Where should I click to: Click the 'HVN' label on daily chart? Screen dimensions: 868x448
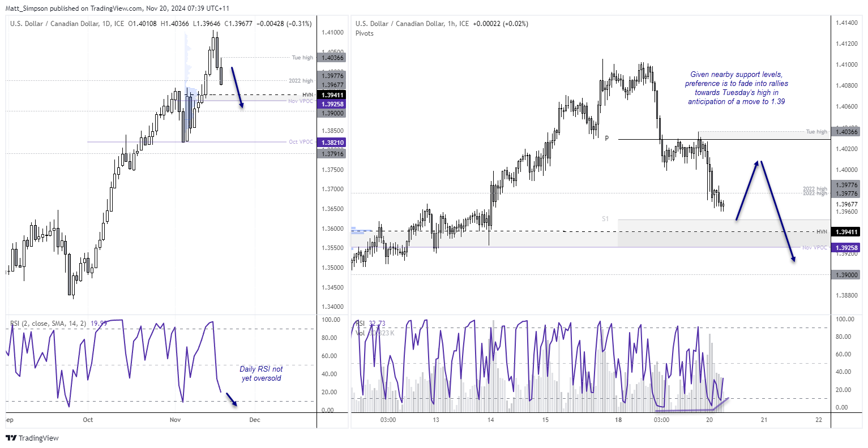[x=307, y=95]
